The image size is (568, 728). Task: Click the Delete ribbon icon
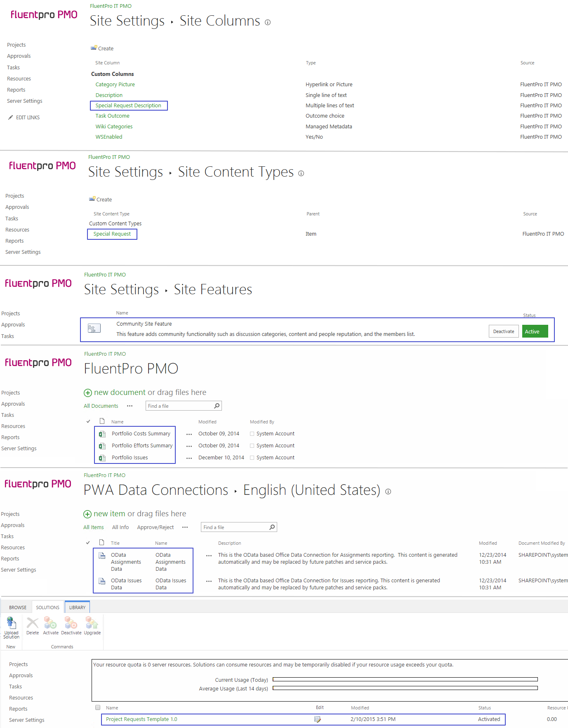click(x=33, y=623)
